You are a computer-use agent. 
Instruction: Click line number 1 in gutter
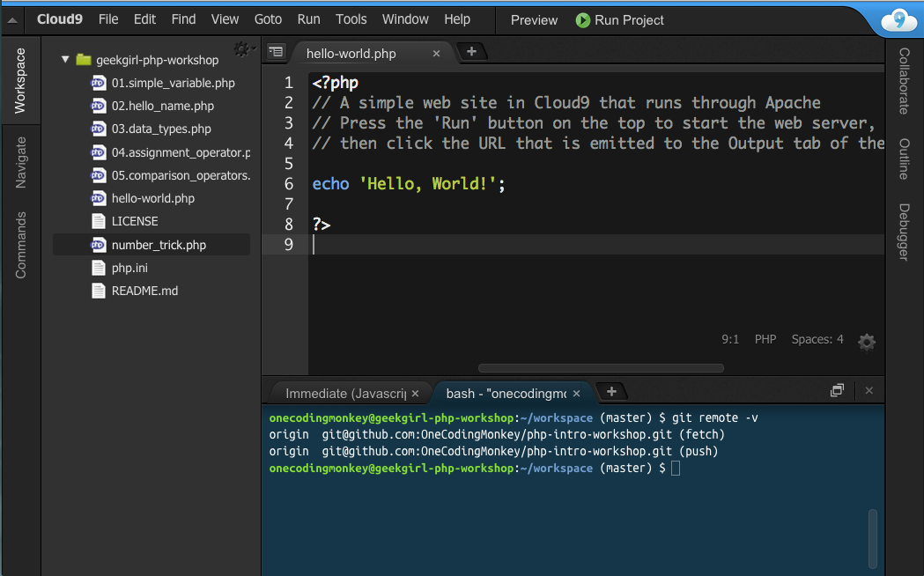(x=288, y=83)
